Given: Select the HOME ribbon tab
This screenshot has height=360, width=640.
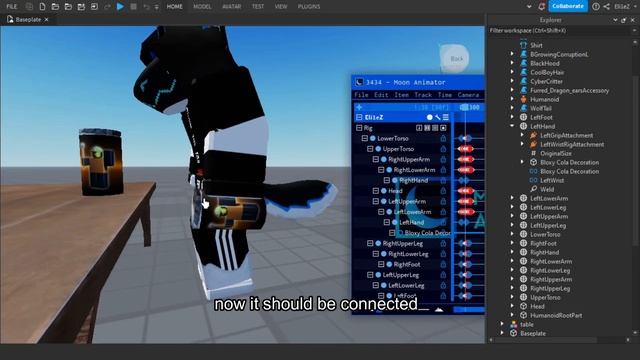Looking at the screenshot, I should (x=175, y=7).
